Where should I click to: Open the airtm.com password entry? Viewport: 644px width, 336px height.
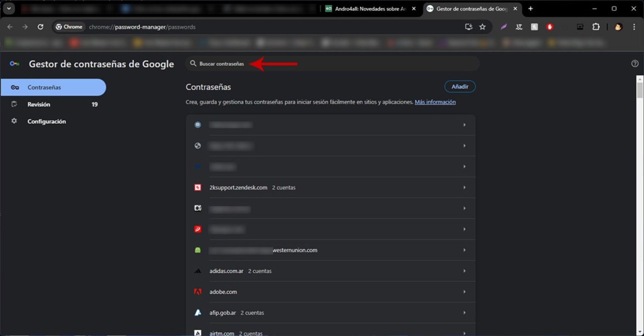click(x=331, y=330)
